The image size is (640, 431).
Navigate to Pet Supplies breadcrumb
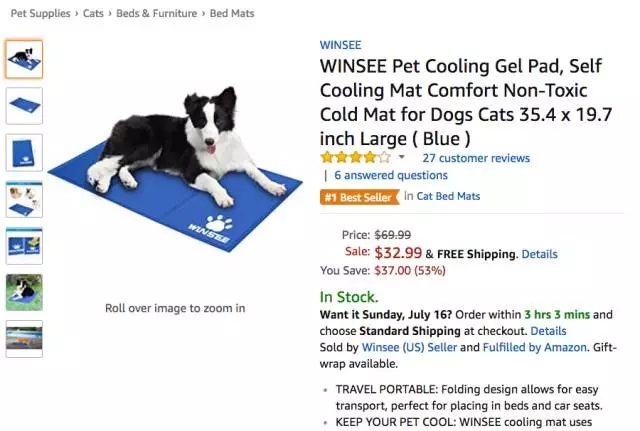pyautogui.click(x=40, y=13)
